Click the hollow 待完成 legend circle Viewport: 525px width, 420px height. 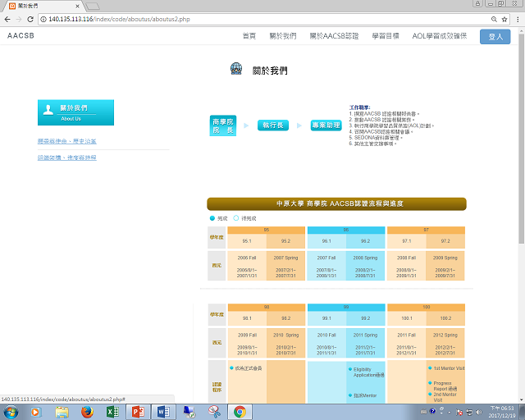pyautogui.click(x=236, y=218)
